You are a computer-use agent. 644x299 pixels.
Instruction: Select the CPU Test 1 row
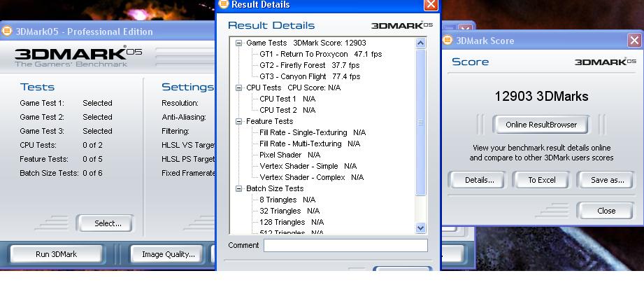(x=287, y=99)
